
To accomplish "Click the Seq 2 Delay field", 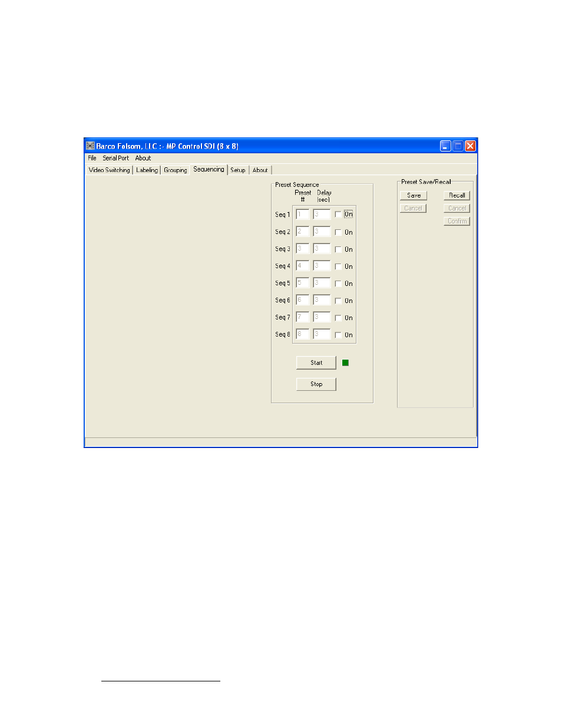I will (x=322, y=231).
